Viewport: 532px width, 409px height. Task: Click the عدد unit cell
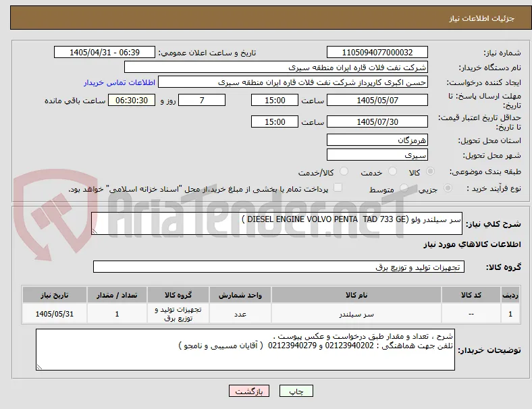(240, 314)
